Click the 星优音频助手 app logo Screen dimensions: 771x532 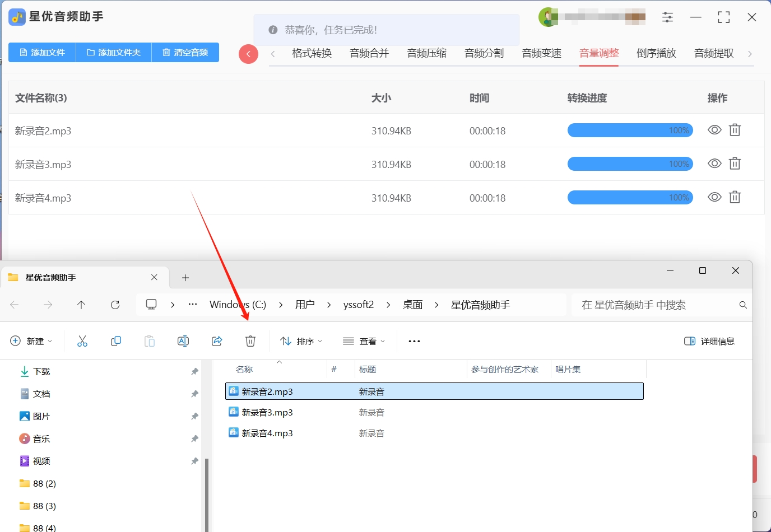pos(17,17)
